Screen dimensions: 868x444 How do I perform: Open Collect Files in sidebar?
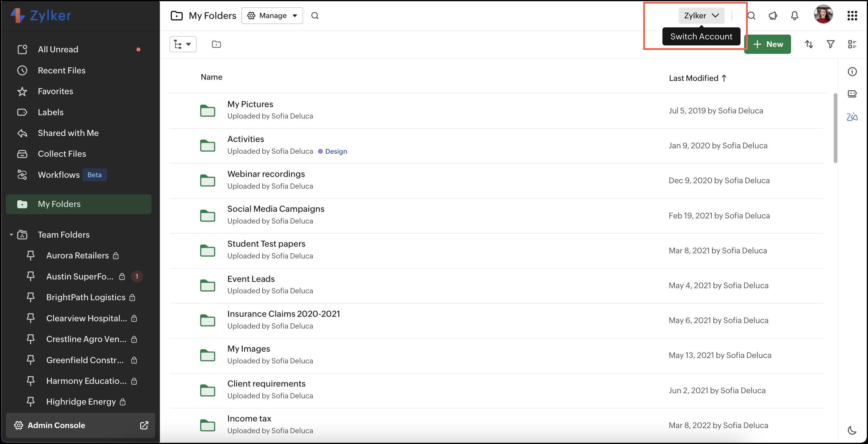(62, 154)
